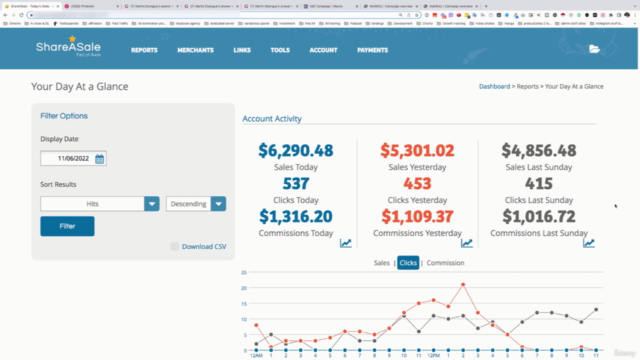Open the Chrome profile avatar
The width and height of the screenshot is (640, 360).
[x=627, y=15]
